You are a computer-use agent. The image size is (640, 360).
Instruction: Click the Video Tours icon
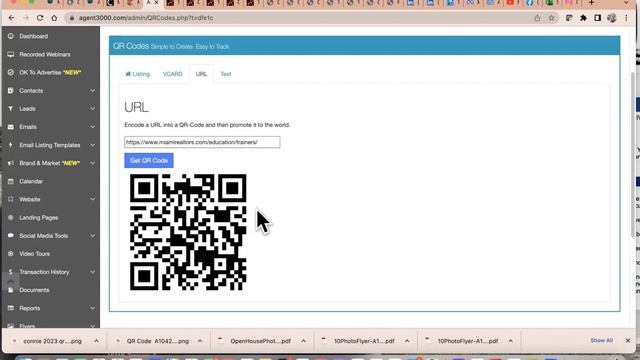point(11,253)
